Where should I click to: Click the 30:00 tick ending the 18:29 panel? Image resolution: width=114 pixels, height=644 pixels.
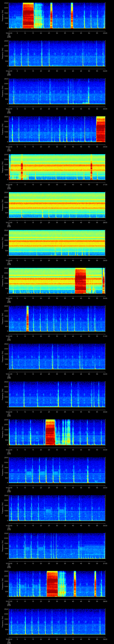pyautogui.click(x=105, y=298)
